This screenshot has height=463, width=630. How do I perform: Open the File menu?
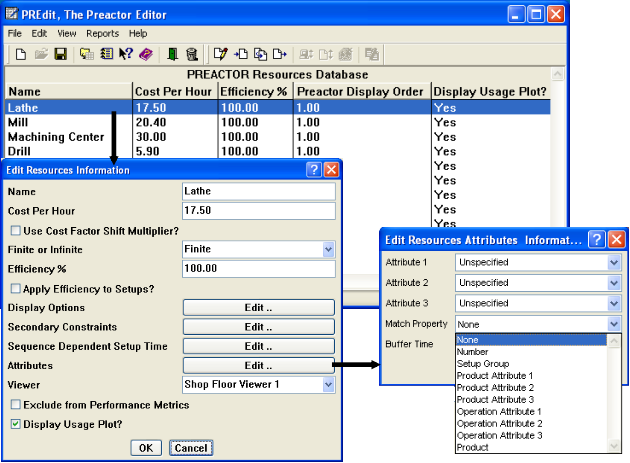click(x=14, y=33)
